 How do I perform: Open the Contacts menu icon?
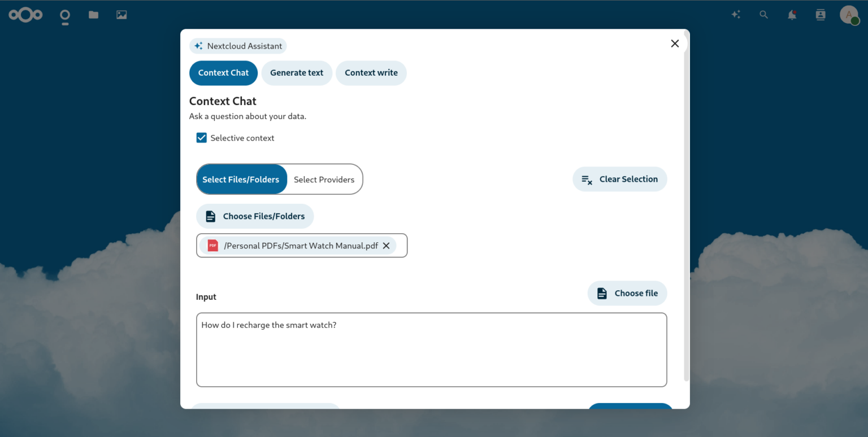tap(820, 15)
